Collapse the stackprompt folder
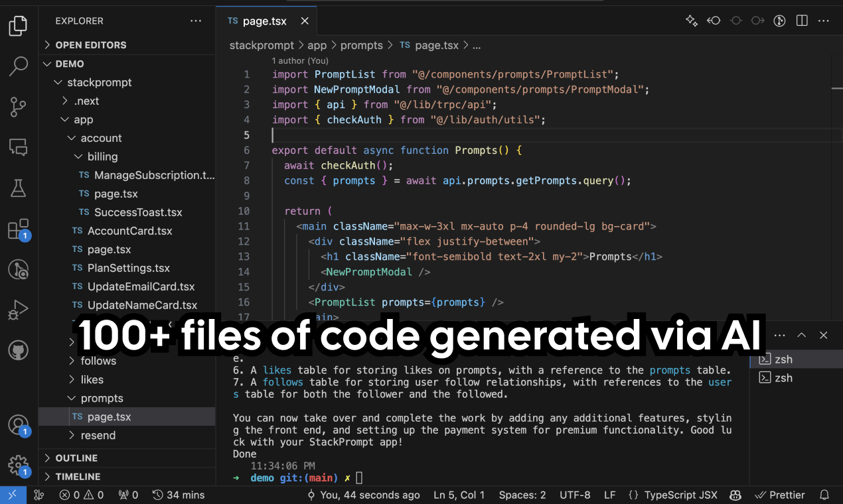Viewport: 843px width, 504px height. pos(127,82)
